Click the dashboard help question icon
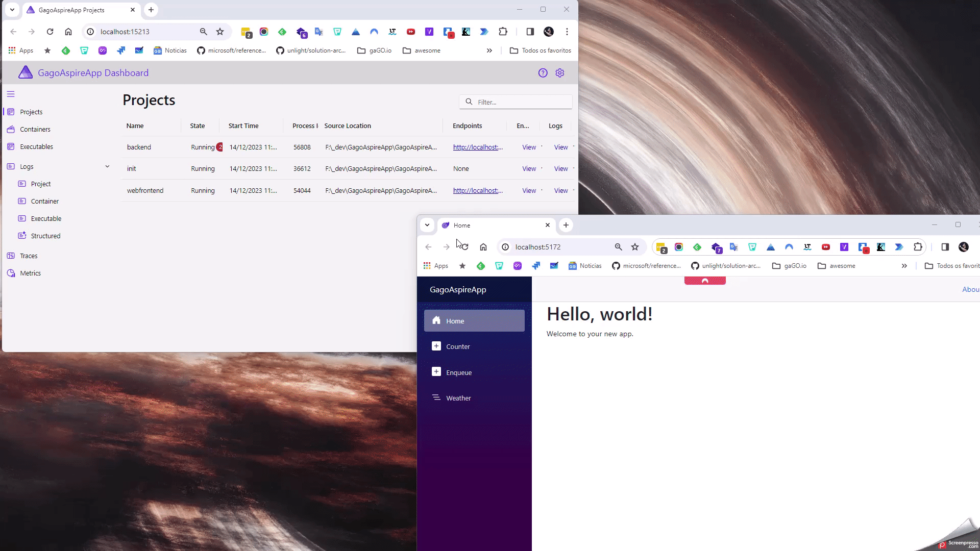 click(543, 73)
